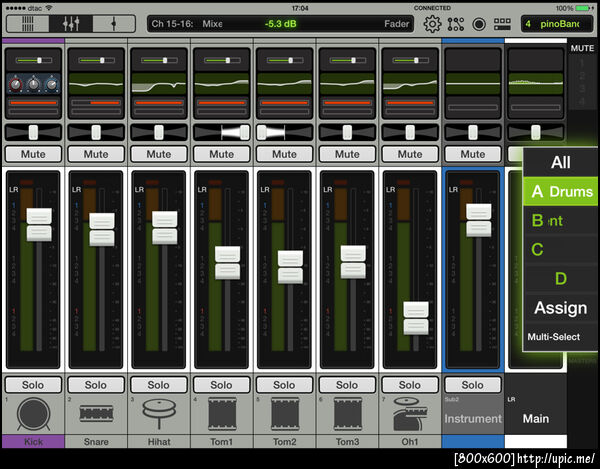Viewport: 600px width, 469px height.
Task: Tap the Kick drum channel icon
Action: click(33, 413)
